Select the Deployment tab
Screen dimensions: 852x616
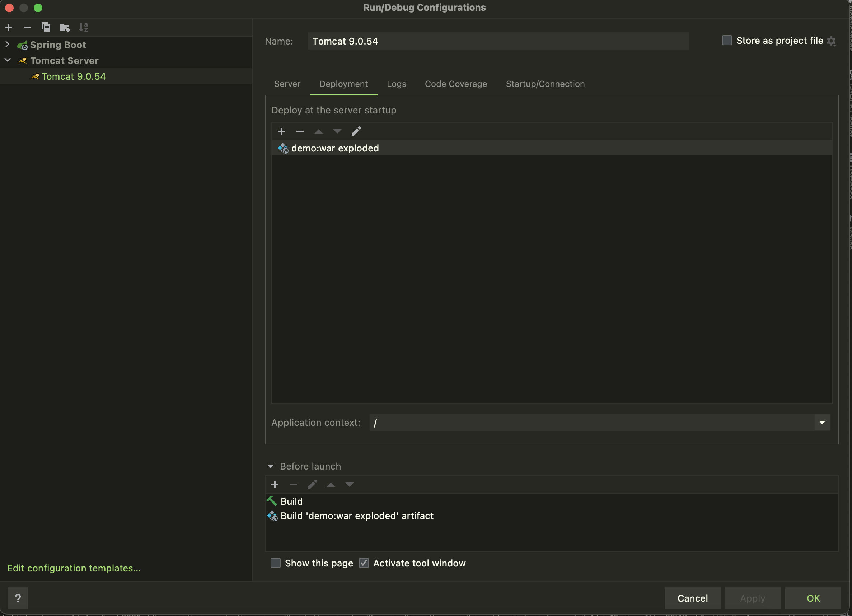pos(343,84)
